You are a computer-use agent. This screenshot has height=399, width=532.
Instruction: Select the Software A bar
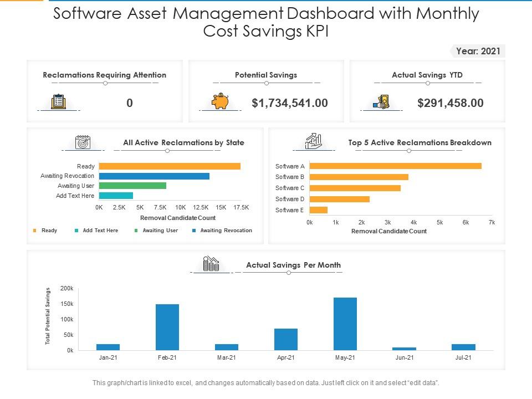click(395, 166)
